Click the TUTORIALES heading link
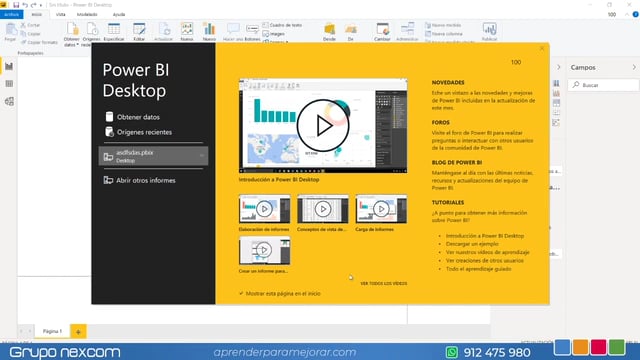The width and height of the screenshot is (640, 360). click(x=448, y=202)
